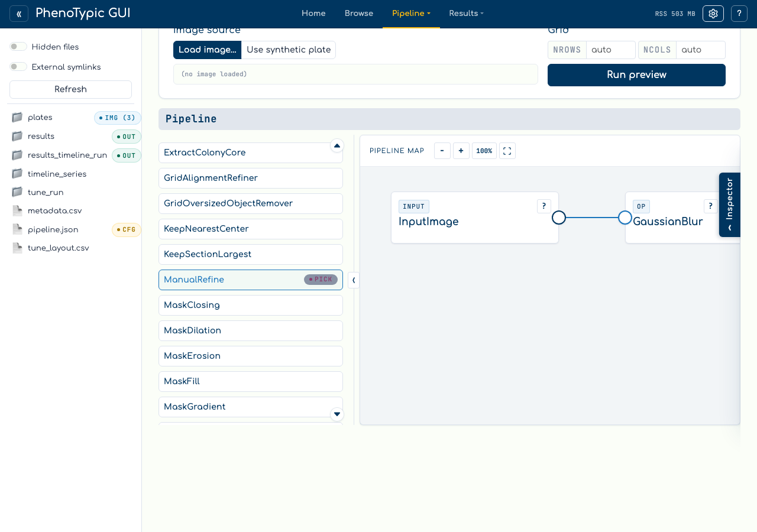Image resolution: width=757 pixels, height=532 pixels.
Task: Zoom out the pipeline map
Action: coord(442,151)
